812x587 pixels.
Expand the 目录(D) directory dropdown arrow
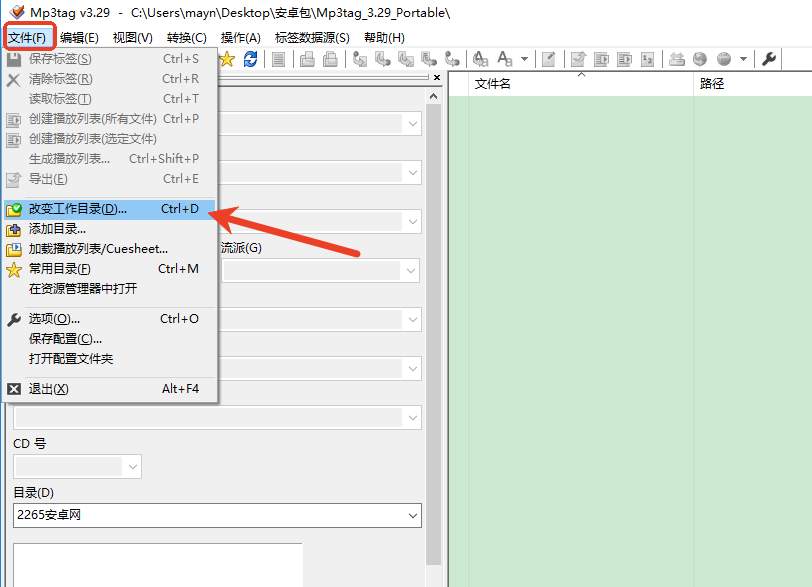point(413,516)
